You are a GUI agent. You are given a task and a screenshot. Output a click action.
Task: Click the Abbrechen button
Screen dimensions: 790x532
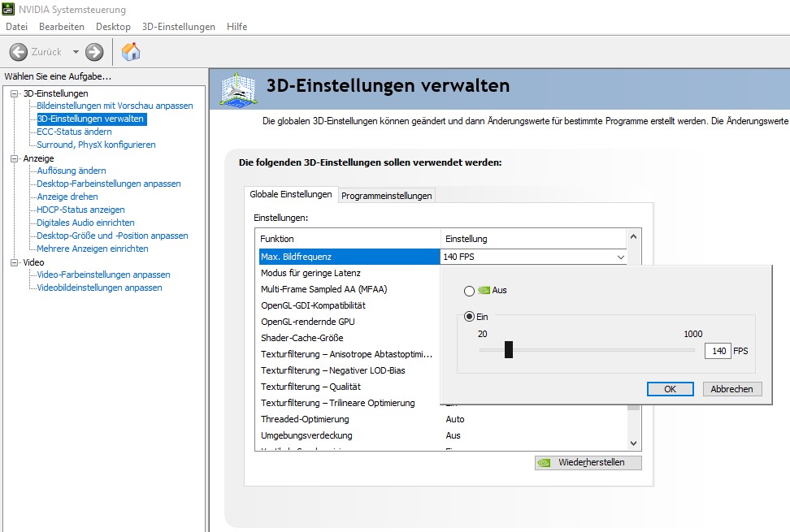tap(731, 389)
